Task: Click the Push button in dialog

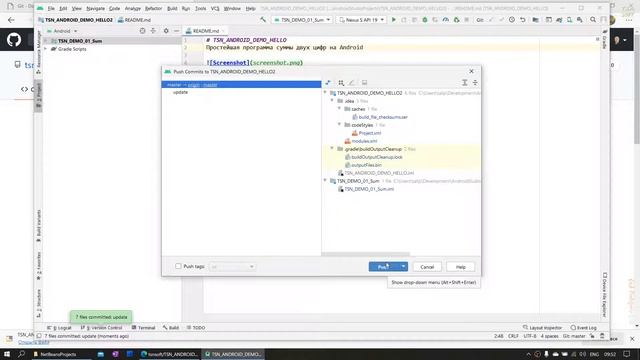Action: 384,267
